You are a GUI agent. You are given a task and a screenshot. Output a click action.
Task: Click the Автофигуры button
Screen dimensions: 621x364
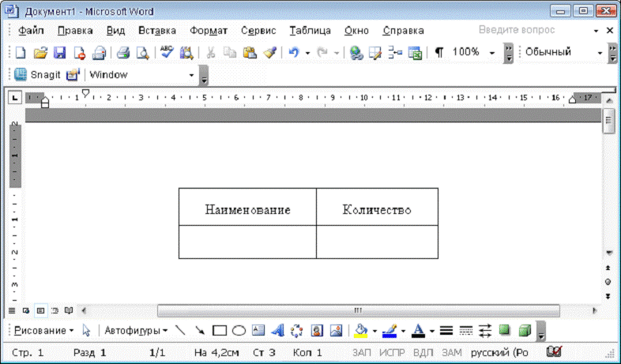coord(136,330)
